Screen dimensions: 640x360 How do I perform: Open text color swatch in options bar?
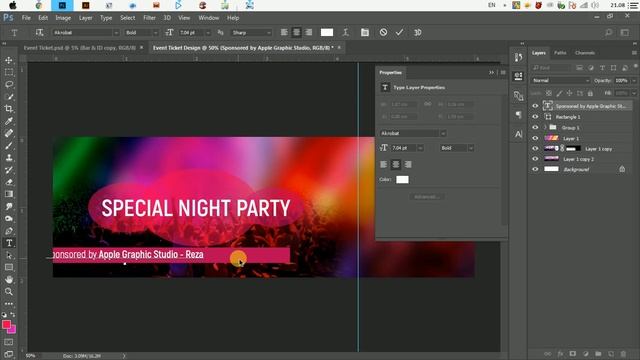pyautogui.click(x=327, y=32)
